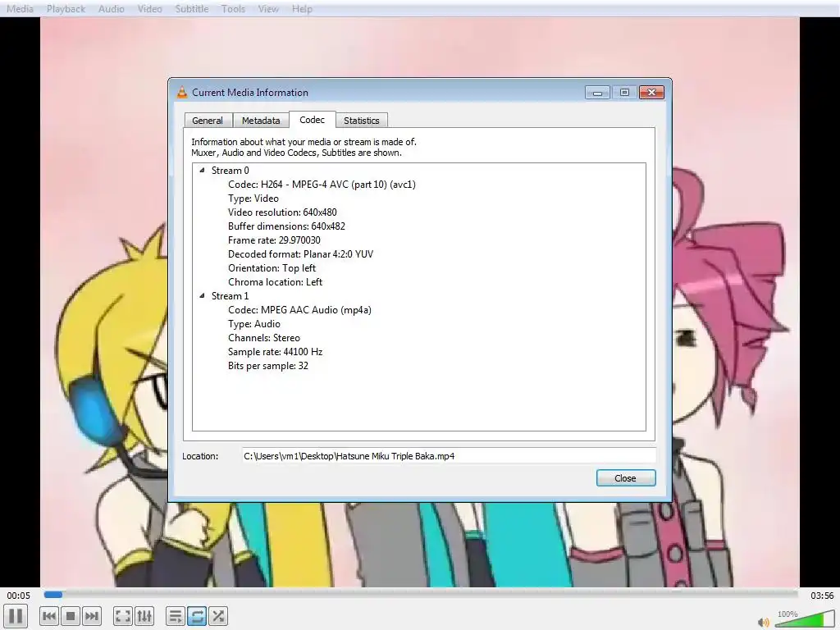Screen dimensions: 840x630
Task: Collapse the Stream 0 tree node
Action: click(x=202, y=170)
